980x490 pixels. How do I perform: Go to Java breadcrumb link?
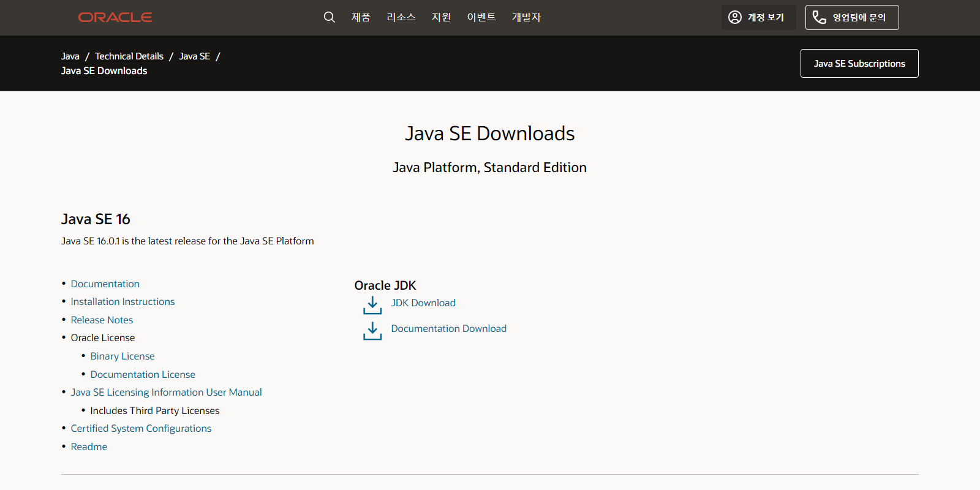[70, 56]
